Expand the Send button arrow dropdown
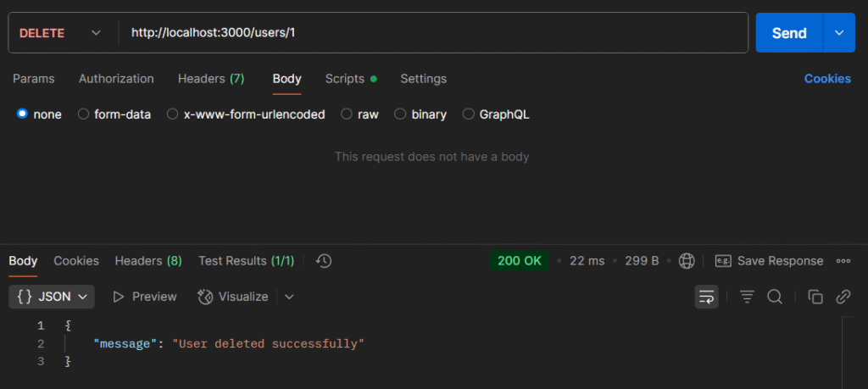The image size is (868, 389). click(839, 33)
